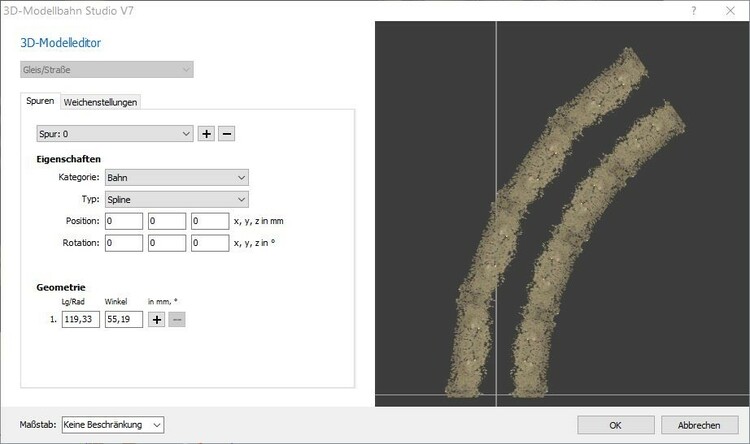This screenshot has height=444, width=750.
Task: Cancel with the Abbrechen button
Action: point(699,425)
